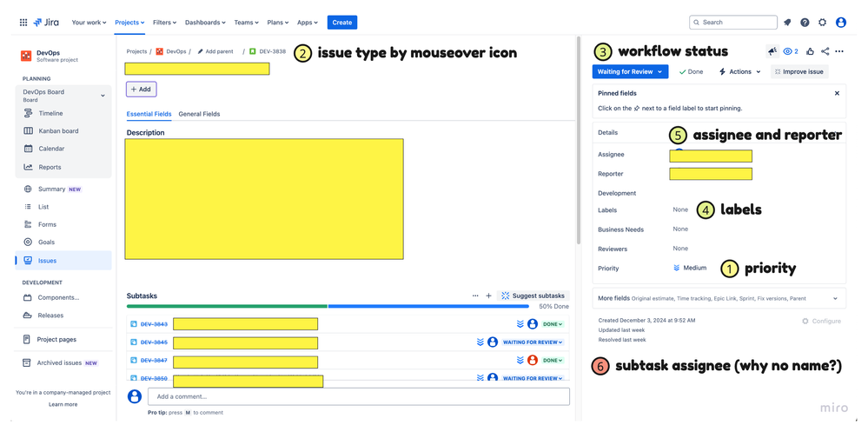Open the Your work dropdown
The width and height of the screenshot is (868, 432).
coord(89,23)
